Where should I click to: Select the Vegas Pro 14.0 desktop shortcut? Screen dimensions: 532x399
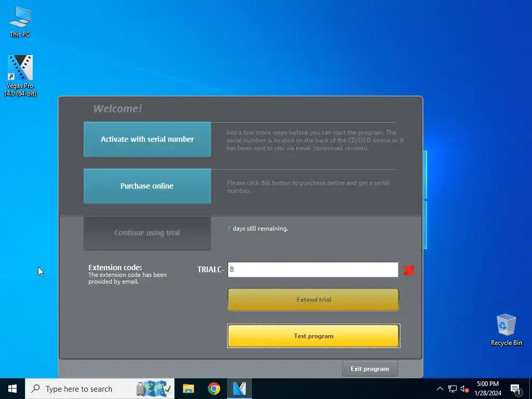tap(20, 75)
